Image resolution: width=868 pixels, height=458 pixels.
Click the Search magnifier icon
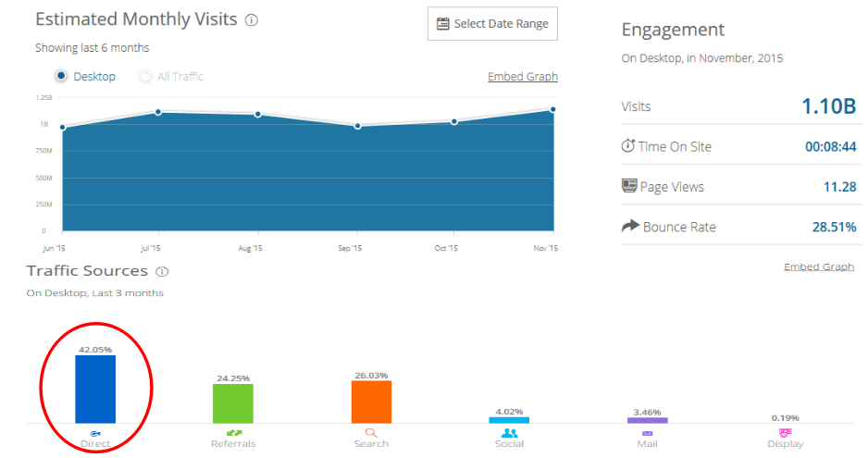371,432
